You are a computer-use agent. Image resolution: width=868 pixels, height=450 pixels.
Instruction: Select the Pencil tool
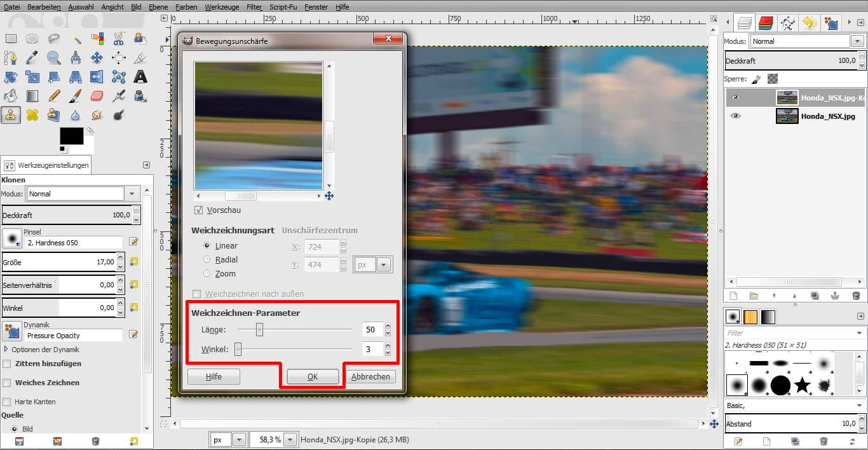[54, 96]
